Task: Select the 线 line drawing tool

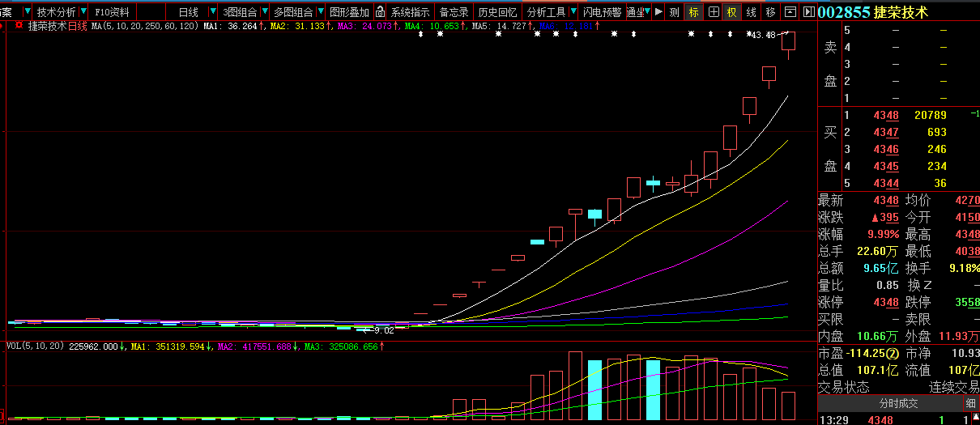Action: pos(751,12)
